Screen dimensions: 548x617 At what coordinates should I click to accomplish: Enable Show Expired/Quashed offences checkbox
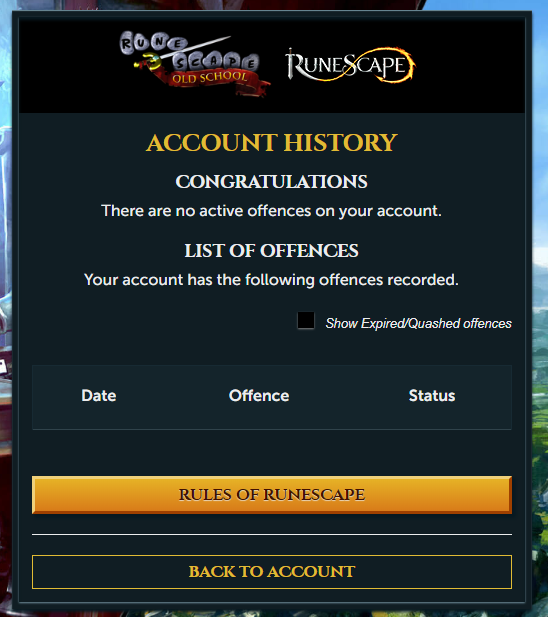click(306, 320)
